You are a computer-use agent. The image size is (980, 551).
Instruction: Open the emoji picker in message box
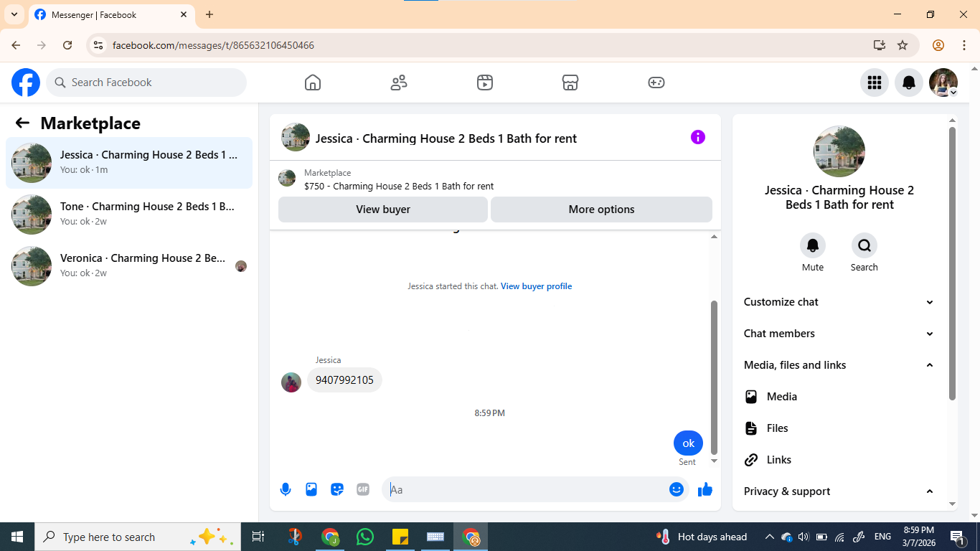coord(677,489)
